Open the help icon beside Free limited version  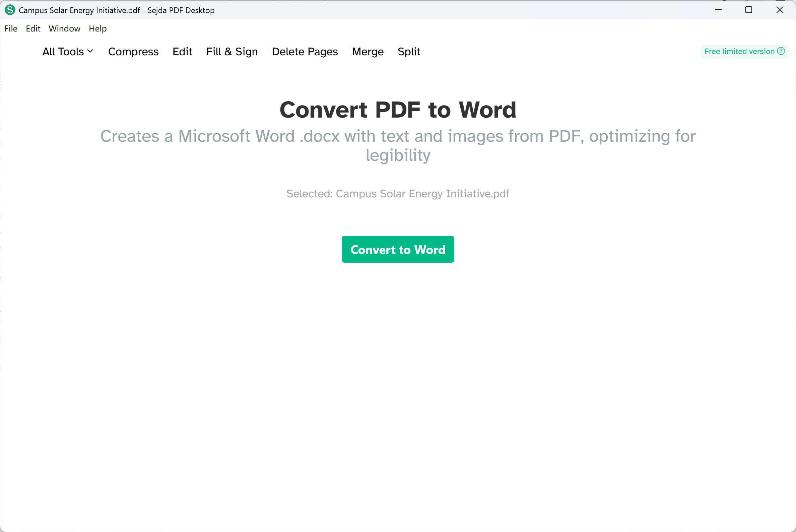(781, 51)
